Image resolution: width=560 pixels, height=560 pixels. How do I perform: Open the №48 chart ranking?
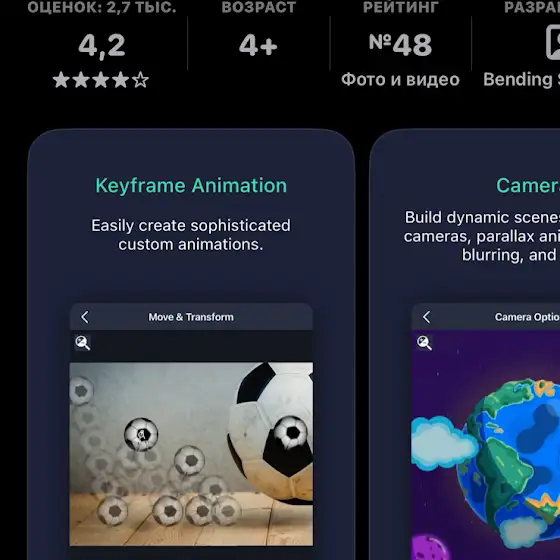point(400,44)
